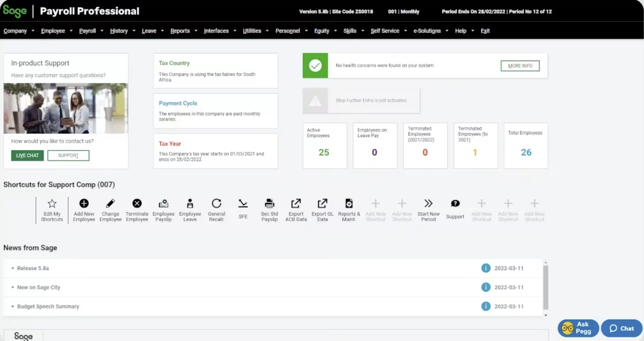Click the Payment Cycle heading
644x341 pixels.
click(178, 103)
